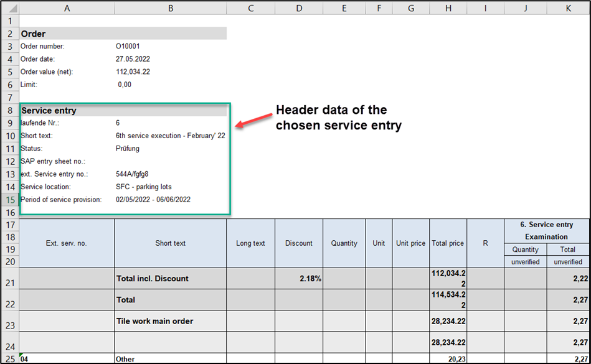Image resolution: width=591 pixels, height=364 pixels.
Task: Click the Status value cell Prüfung
Action: pyautogui.click(x=128, y=149)
